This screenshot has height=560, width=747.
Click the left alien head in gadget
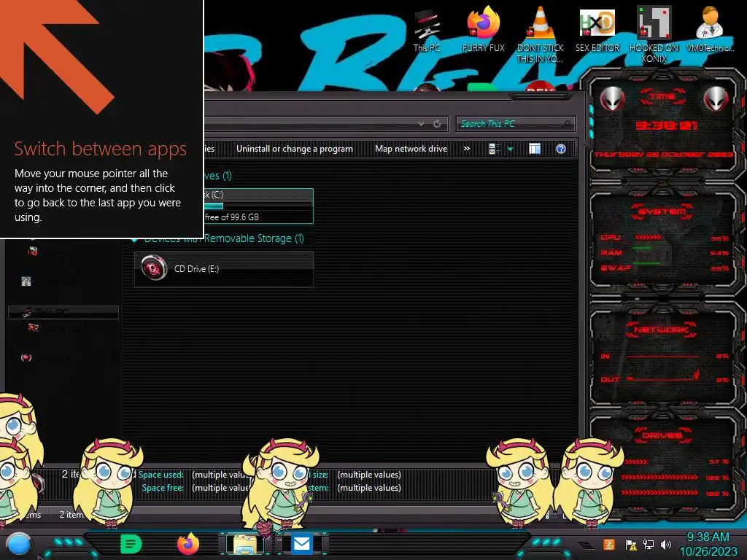click(x=612, y=98)
